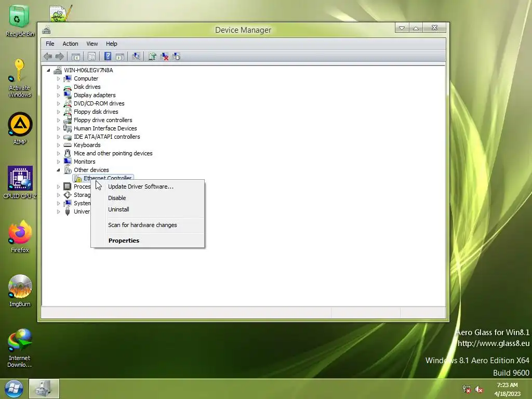Choose Scan for hardware changes in context menu
The height and width of the screenshot is (399, 532).
point(148,225)
